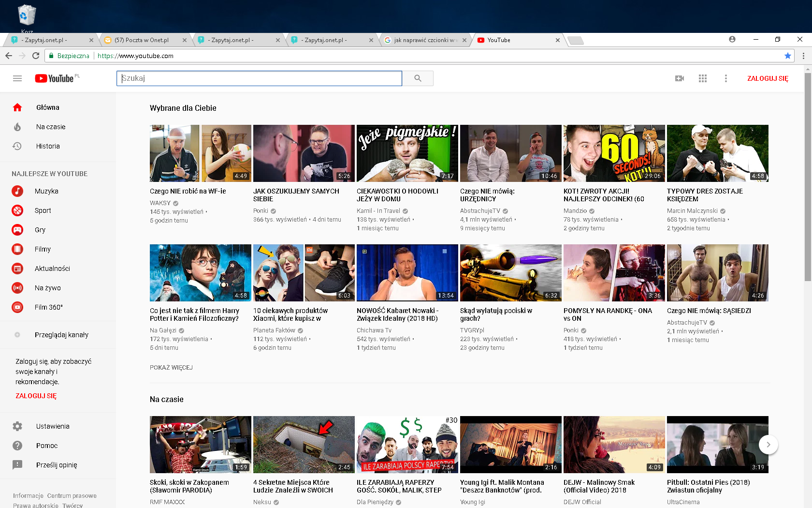This screenshot has width=812, height=508.
Task: Reload the page in the browser
Action: point(36,56)
